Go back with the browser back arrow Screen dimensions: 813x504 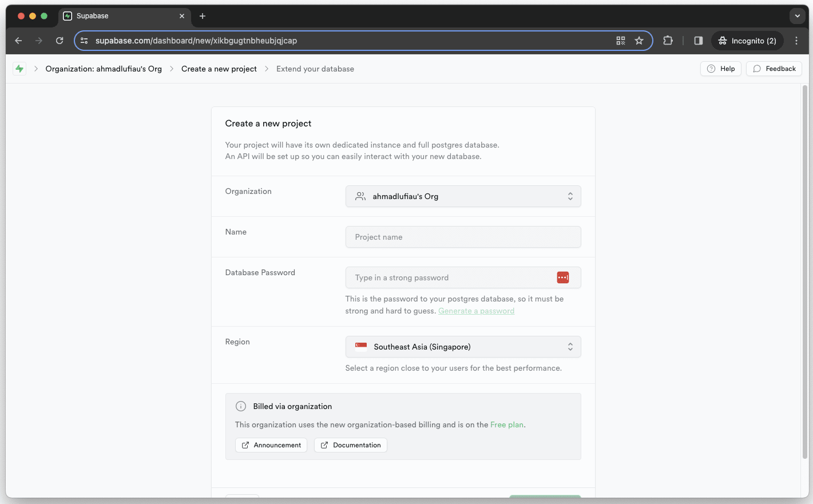(18, 41)
